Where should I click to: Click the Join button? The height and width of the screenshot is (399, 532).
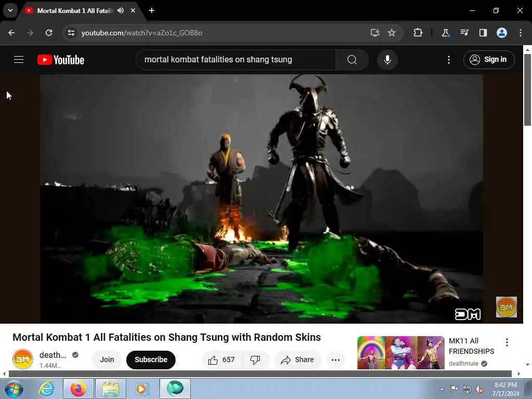[107, 360]
